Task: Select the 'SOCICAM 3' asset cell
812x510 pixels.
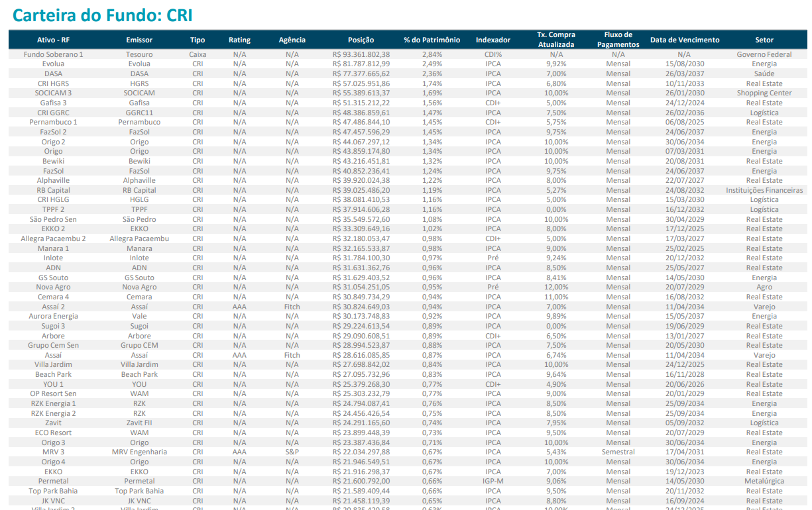Action: [x=53, y=93]
